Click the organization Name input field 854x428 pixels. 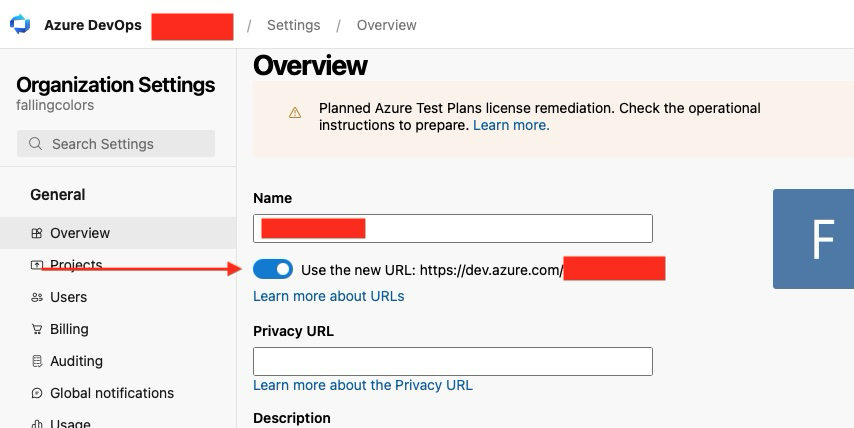tap(453, 229)
